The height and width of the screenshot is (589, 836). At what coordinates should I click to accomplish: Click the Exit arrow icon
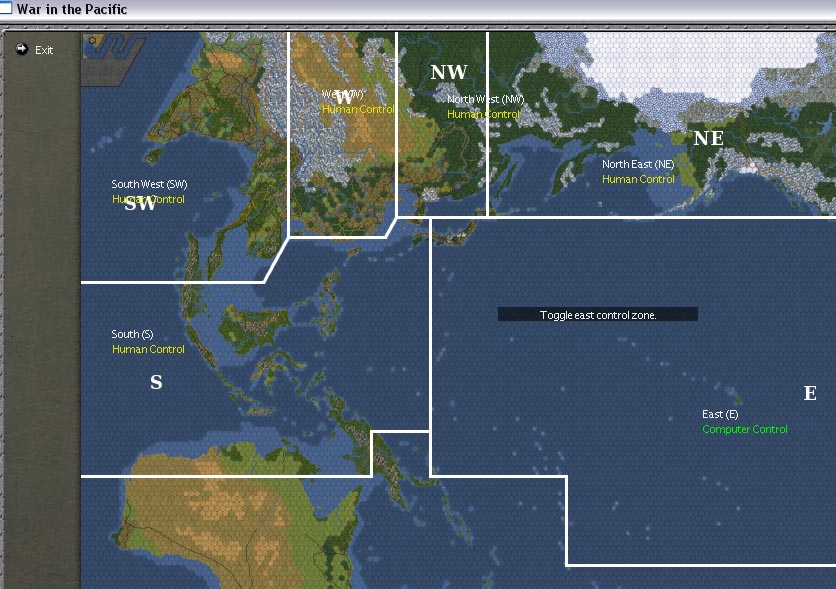22,49
